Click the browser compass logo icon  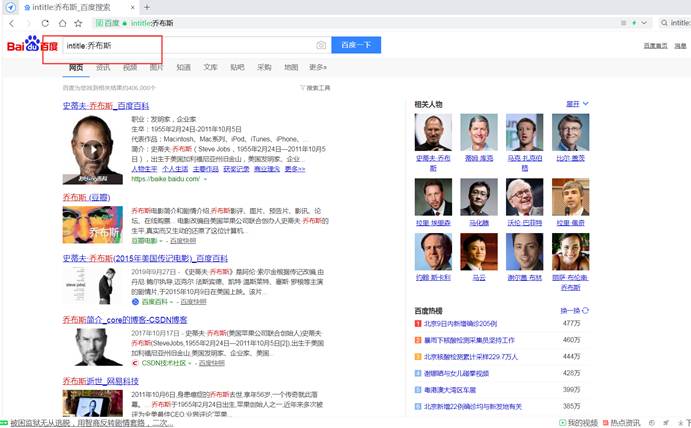11,7
